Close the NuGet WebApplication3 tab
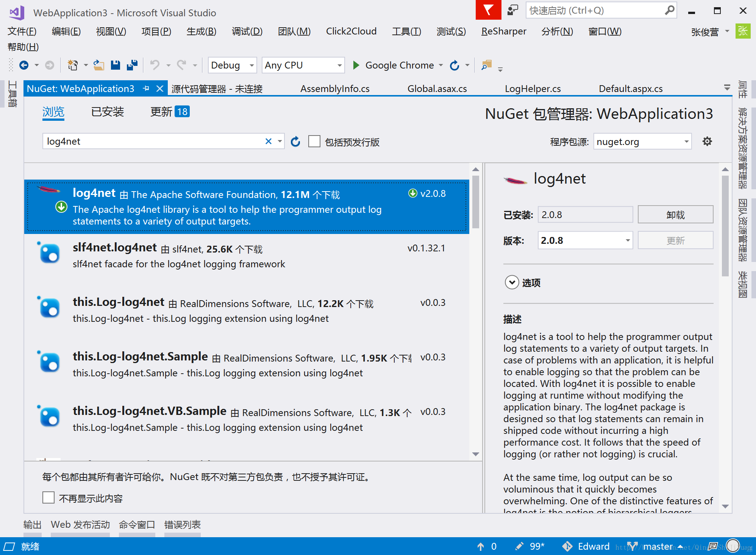 [x=160, y=89]
